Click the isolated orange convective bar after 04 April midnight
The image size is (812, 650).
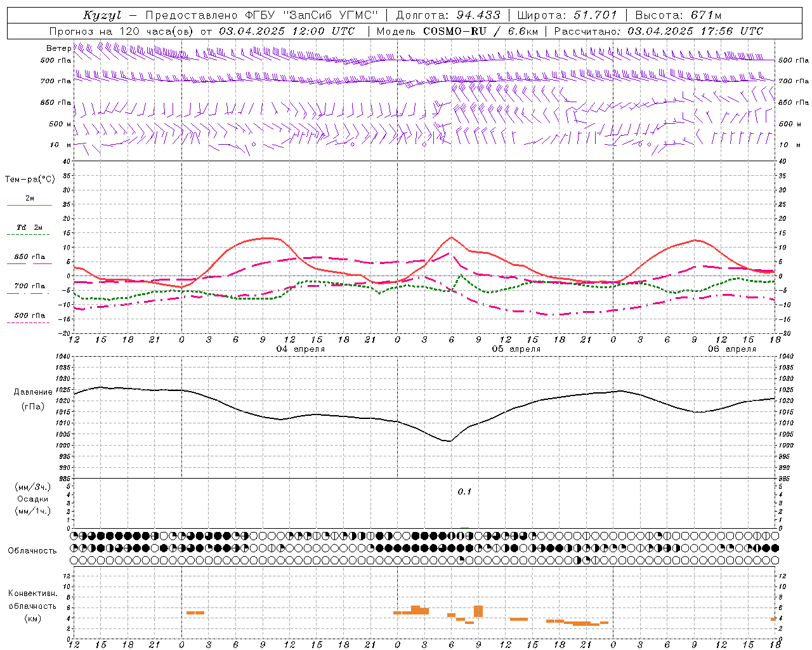195,613
